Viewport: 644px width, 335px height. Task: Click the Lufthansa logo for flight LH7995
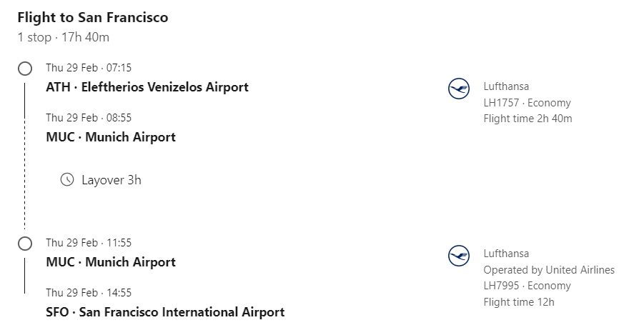[459, 256]
